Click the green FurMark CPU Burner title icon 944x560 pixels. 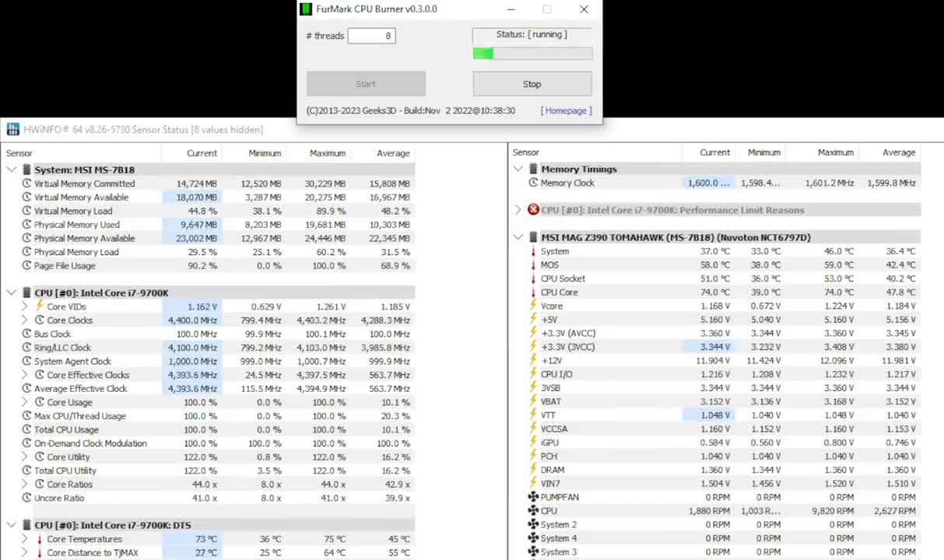tap(306, 9)
